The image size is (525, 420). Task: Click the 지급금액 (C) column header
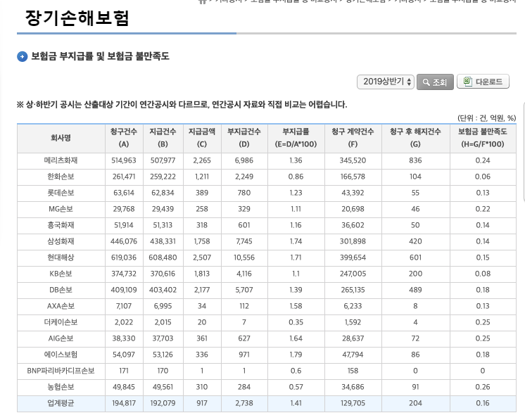[202, 138]
